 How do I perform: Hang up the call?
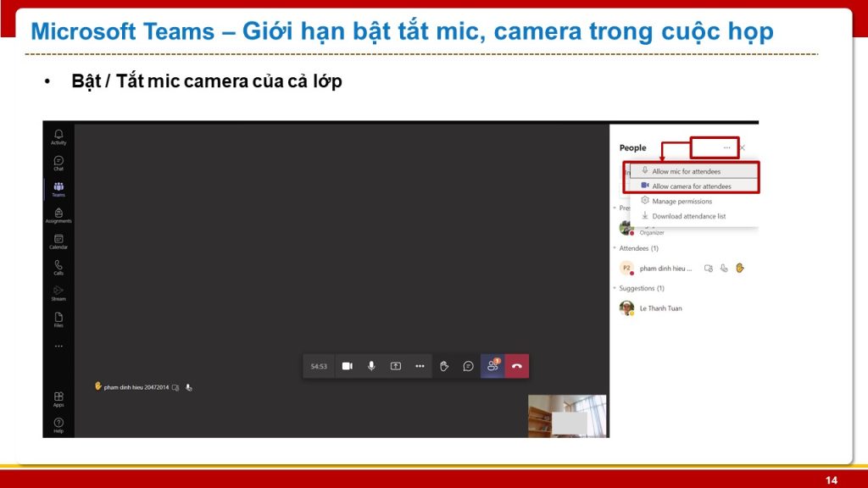click(516, 366)
